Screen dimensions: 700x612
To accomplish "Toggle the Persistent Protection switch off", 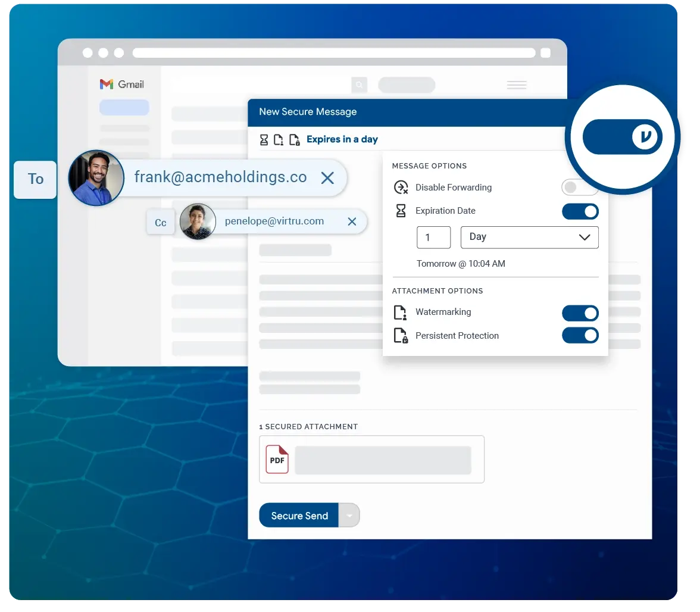I will pos(580,335).
